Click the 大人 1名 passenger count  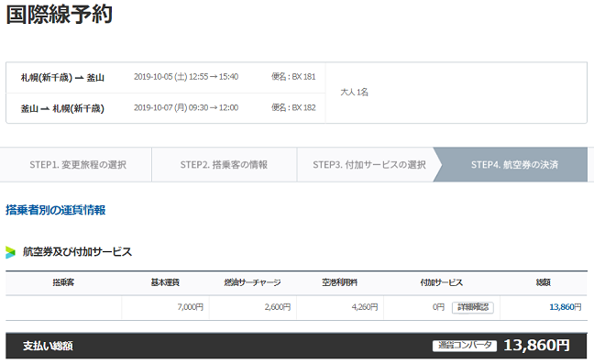coord(354,92)
